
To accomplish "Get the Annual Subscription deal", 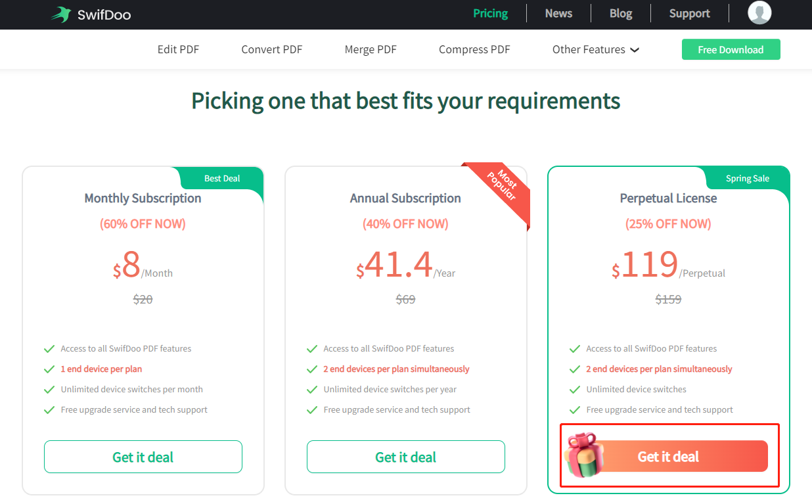I will coord(406,457).
